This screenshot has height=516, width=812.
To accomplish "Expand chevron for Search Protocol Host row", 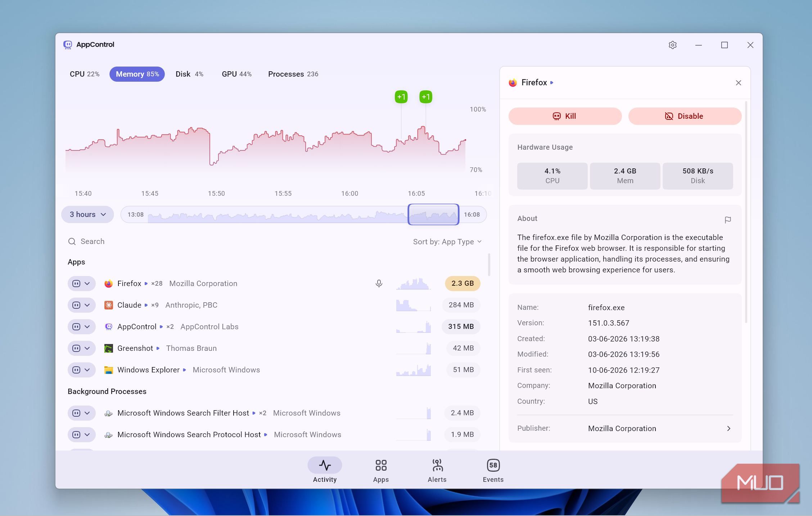I will (87, 435).
